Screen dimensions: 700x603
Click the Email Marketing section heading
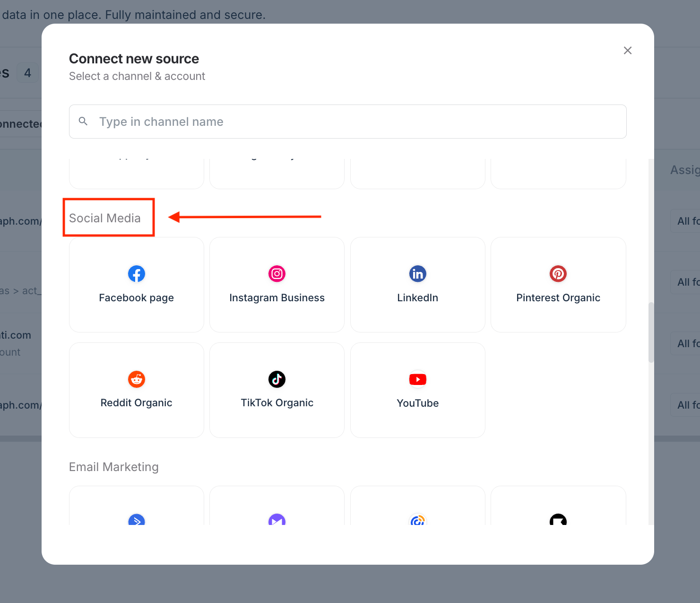114,467
